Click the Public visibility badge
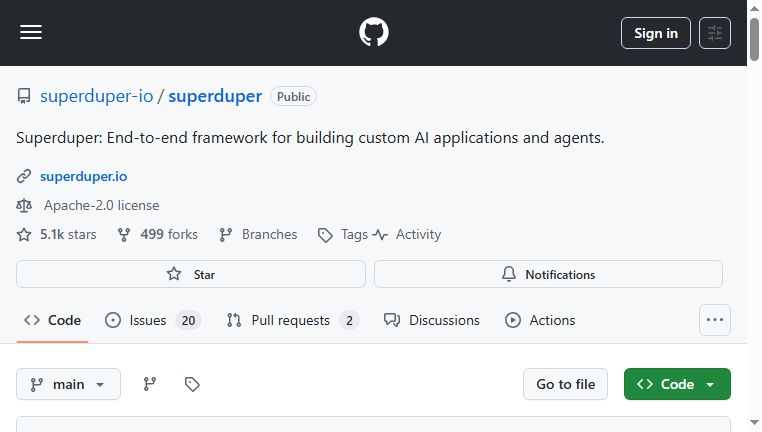 293,96
